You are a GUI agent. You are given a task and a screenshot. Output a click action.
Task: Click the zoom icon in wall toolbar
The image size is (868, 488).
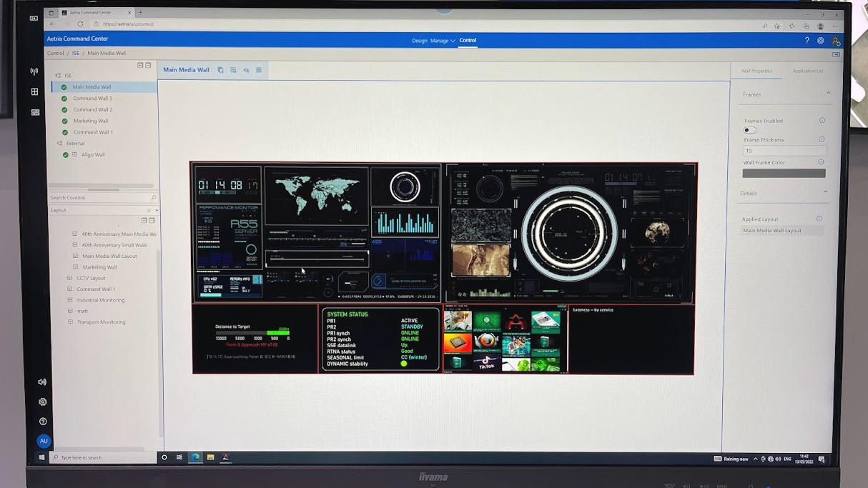point(246,70)
